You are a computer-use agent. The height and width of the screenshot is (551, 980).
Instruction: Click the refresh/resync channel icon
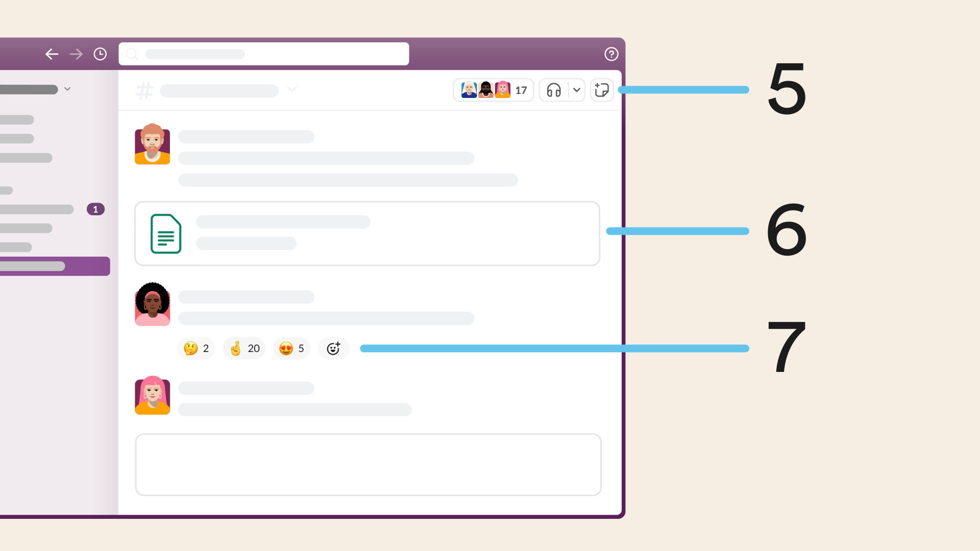coord(601,90)
